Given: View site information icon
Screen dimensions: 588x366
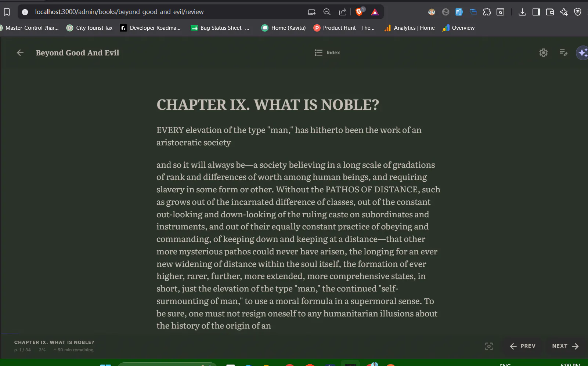Looking at the screenshot, I should click(x=25, y=12).
